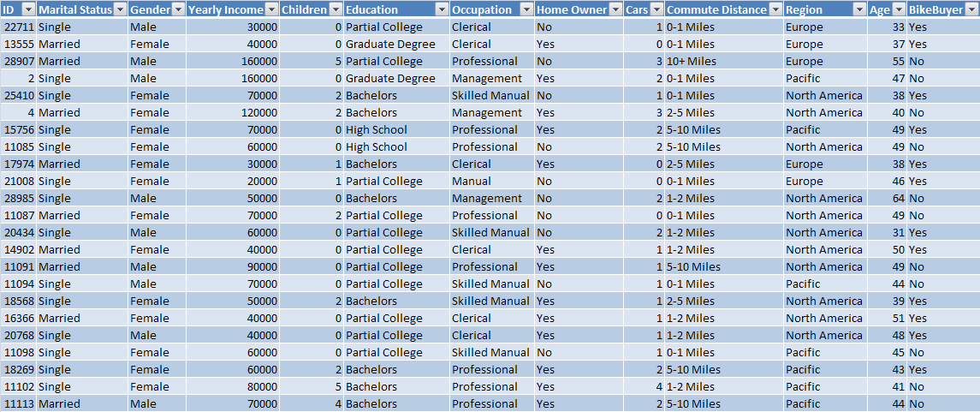The image size is (980, 412).
Task: Click age 33 in row ID 22711
Action: [887, 27]
